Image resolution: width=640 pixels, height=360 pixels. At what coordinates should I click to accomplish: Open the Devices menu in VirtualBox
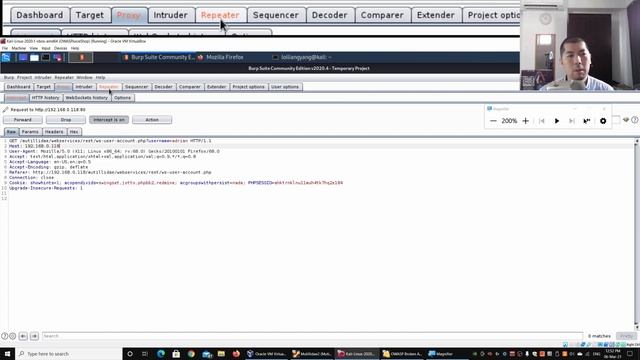click(x=60, y=48)
